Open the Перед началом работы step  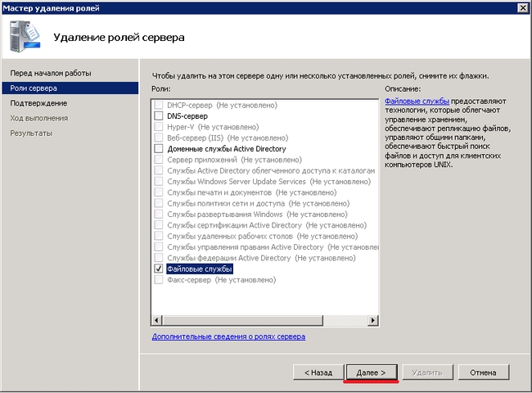(x=51, y=73)
